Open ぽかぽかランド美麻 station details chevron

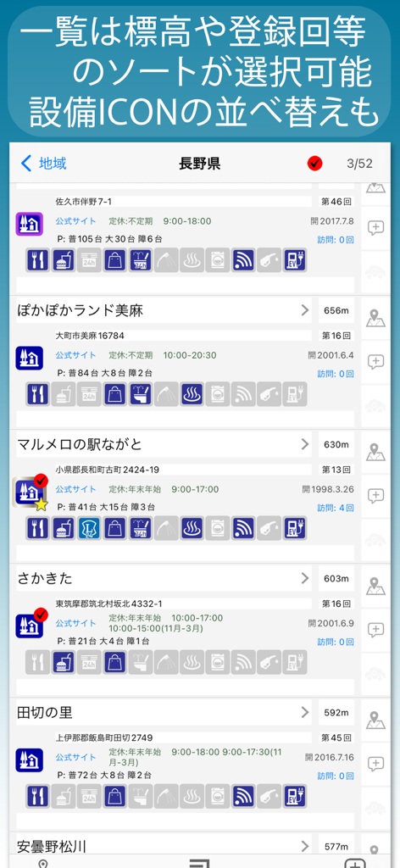click(x=305, y=310)
